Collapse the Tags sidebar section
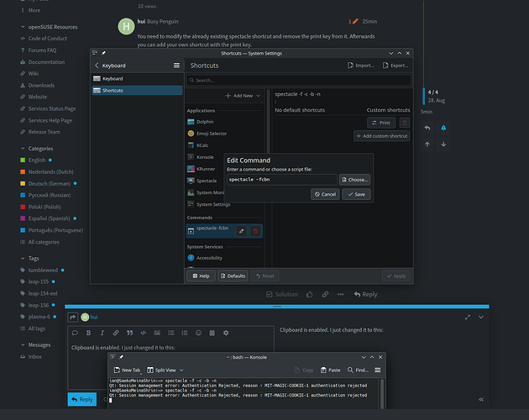 (x=29, y=258)
